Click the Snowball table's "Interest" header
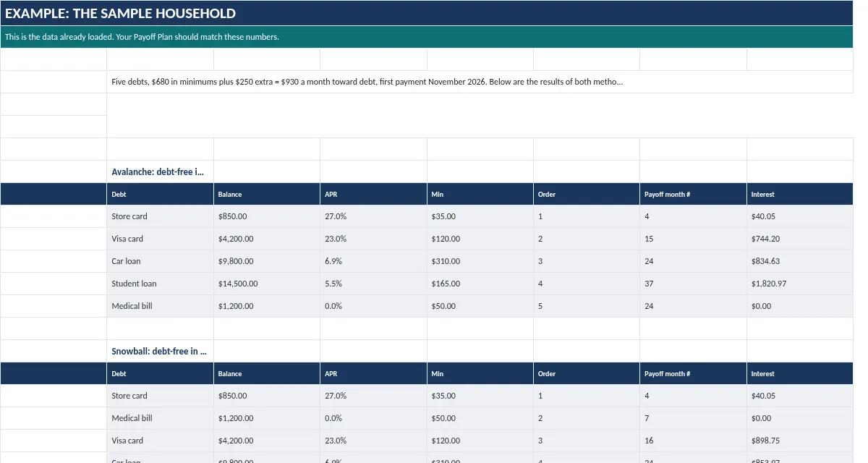The width and height of the screenshot is (868, 463). 800,373
